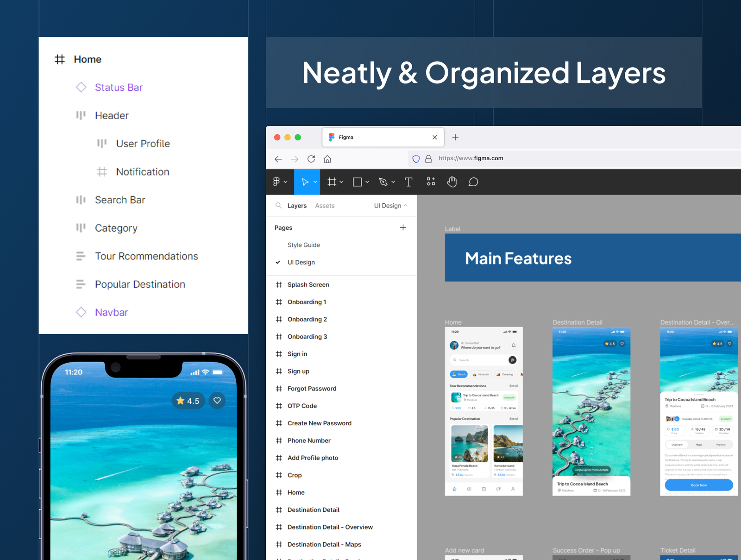Switch to the Assets tab
This screenshot has height=560, width=741.
coord(324,206)
